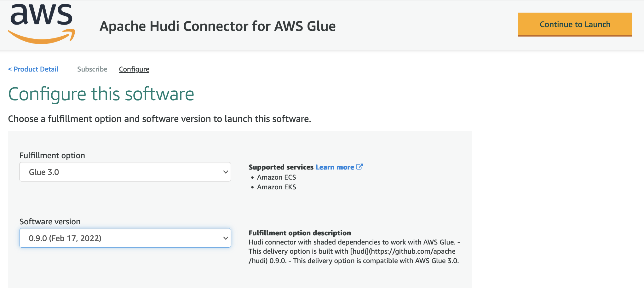Image resolution: width=644 pixels, height=305 pixels.
Task: Go back via the Product Detail link
Action: (x=33, y=69)
